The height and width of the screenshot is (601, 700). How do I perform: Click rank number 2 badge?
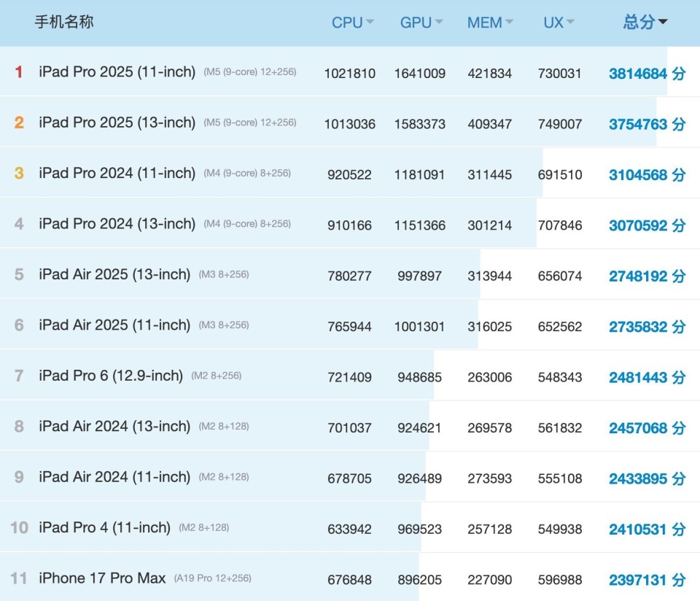coord(19,123)
